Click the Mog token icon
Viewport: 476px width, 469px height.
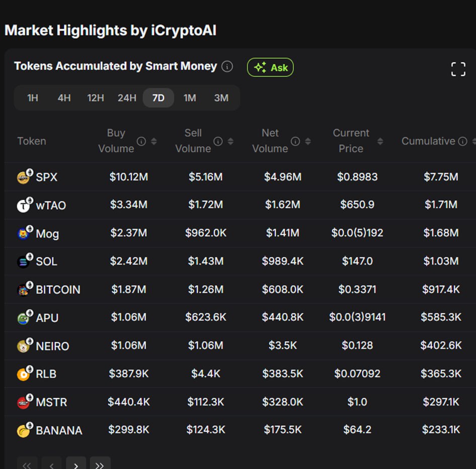pyautogui.click(x=24, y=233)
